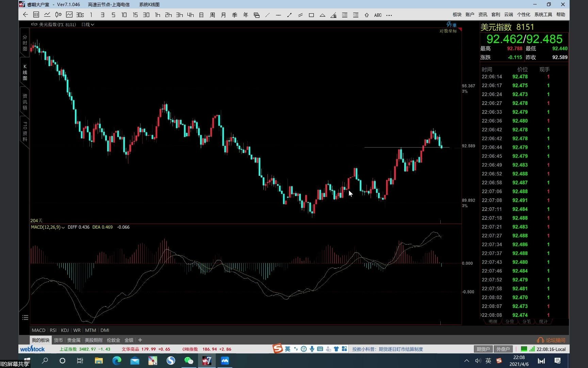Click the 下单 order button
Image resolution: width=588 pixels, height=368 pixels.
pos(452,25)
